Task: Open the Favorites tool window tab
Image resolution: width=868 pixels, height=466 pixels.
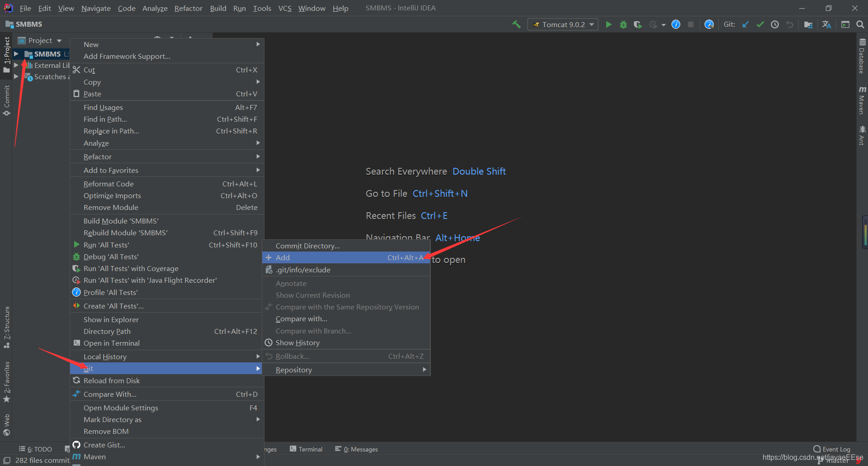Action: (7, 382)
